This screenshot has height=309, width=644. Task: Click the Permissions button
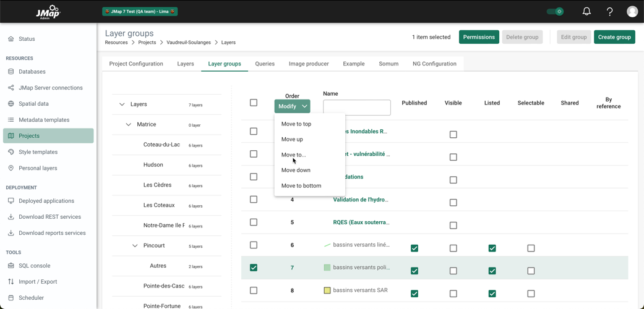479,37
